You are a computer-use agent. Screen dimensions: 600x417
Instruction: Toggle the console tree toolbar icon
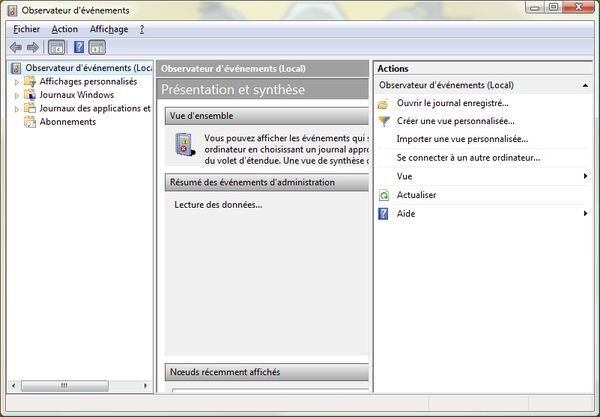pyautogui.click(x=56, y=47)
